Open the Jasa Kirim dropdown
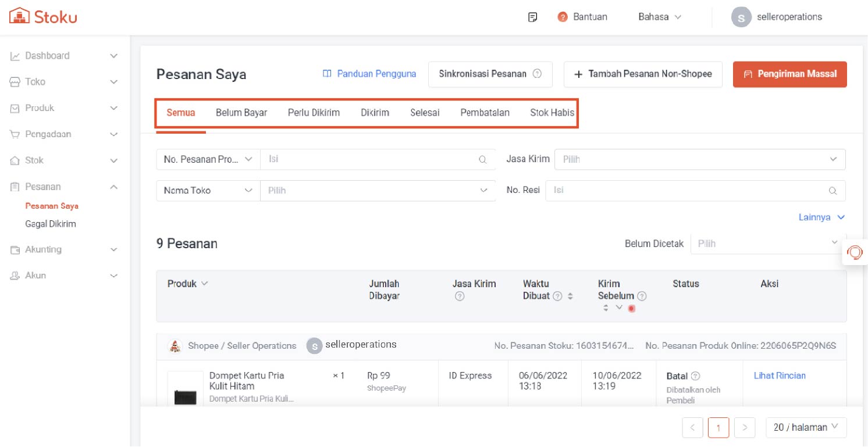The image size is (868, 447). (699, 159)
